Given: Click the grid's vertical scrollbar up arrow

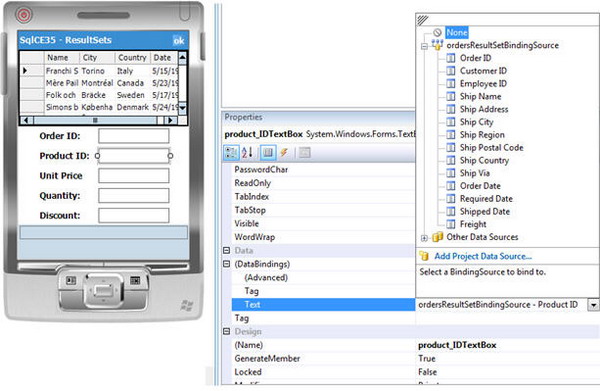Looking at the screenshot, I should click(x=183, y=57).
